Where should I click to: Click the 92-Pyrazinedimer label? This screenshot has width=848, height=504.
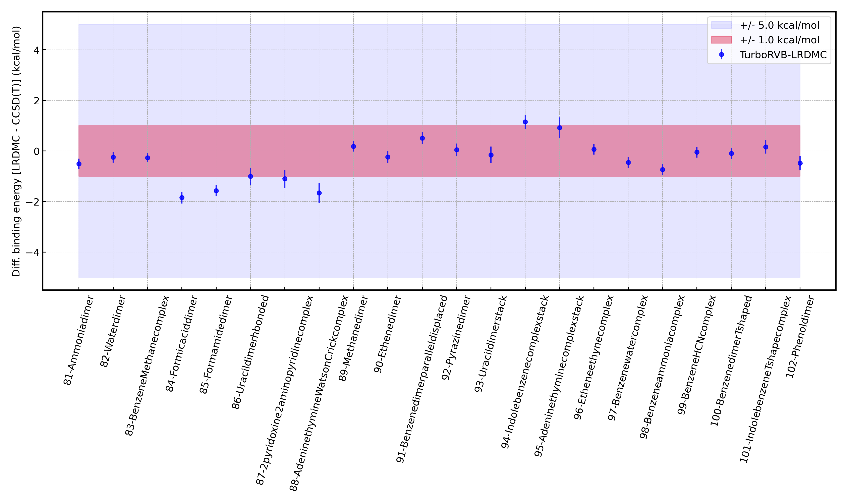456,338
